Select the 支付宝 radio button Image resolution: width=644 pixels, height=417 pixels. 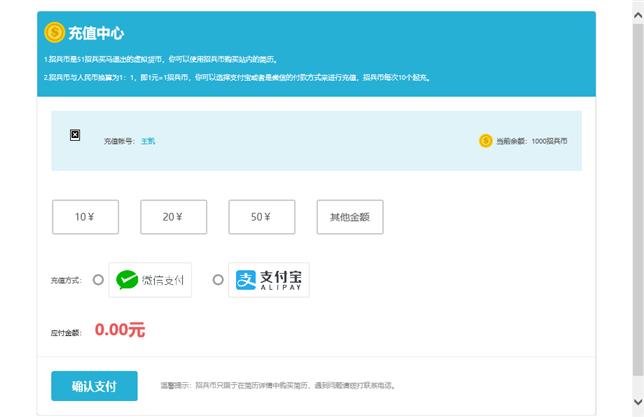[x=218, y=281]
